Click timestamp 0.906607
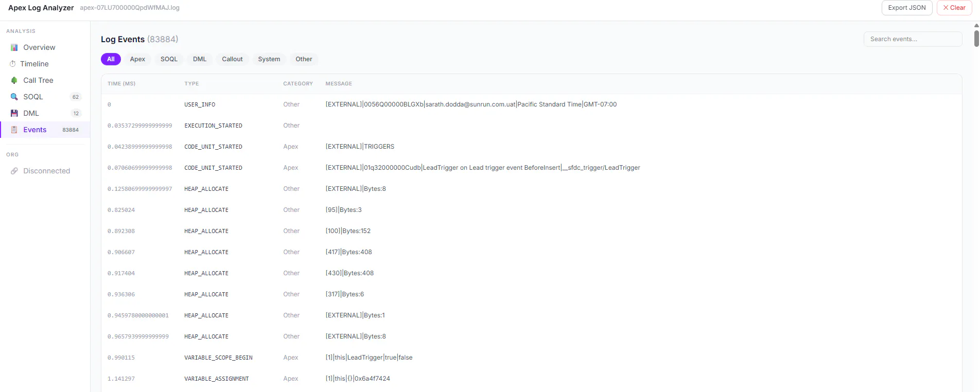This screenshot has width=980, height=392. 121,252
